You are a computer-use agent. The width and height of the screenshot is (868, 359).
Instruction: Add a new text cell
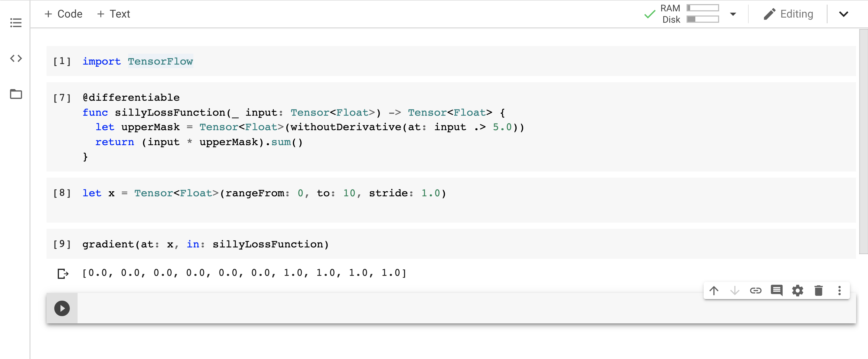(113, 14)
